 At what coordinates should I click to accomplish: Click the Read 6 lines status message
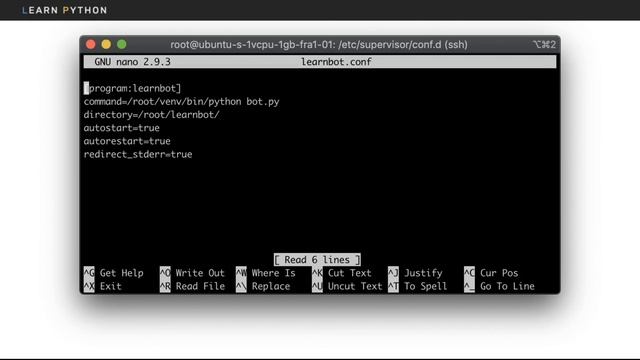(x=317, y=260)
